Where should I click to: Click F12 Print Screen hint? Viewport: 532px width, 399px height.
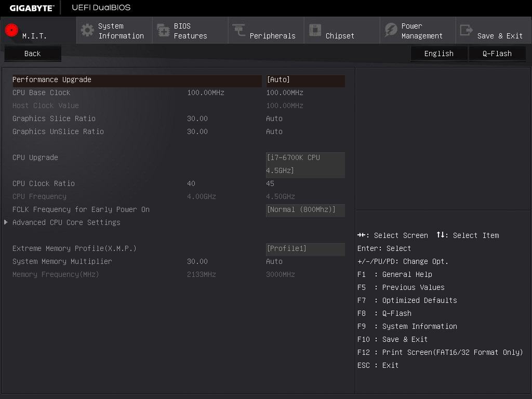(x=440, y=353)
